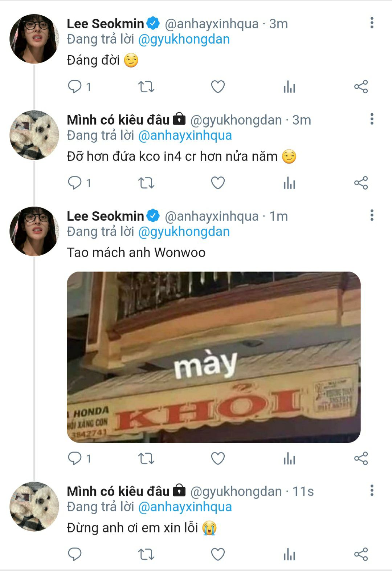Open "Mình có kiêu đâu" profile name in last tweet
This screenshot has width=392, height=572.
pyautogui.click(x=118, y=491)
